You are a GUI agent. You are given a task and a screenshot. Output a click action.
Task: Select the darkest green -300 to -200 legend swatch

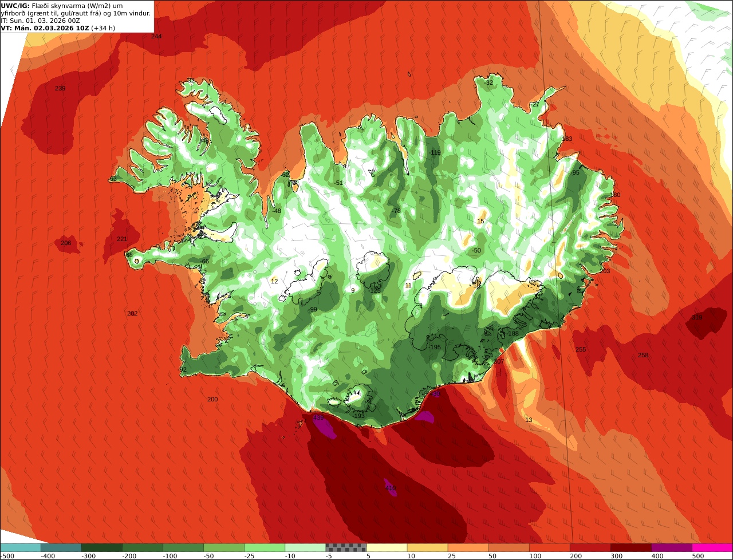(102, 548)
